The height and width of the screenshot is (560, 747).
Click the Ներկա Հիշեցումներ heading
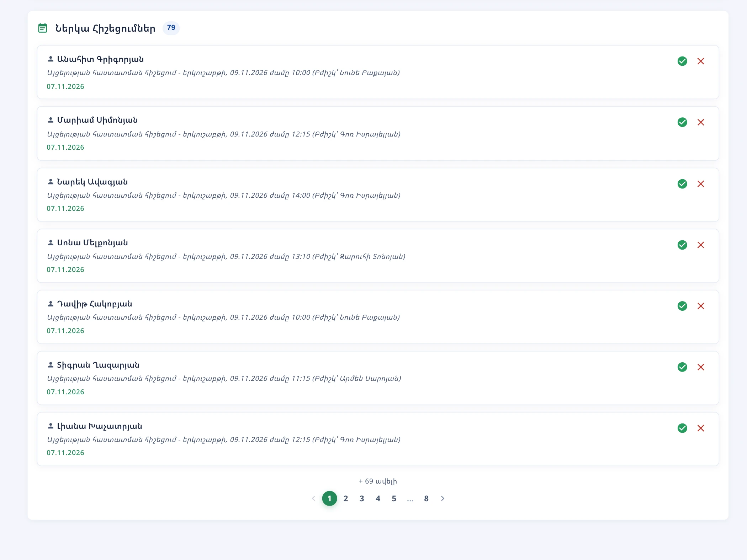click(105, 28)
